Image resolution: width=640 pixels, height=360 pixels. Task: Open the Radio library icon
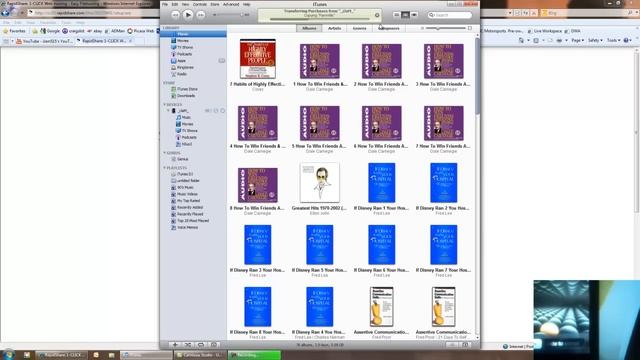click(x=173, y=74)
